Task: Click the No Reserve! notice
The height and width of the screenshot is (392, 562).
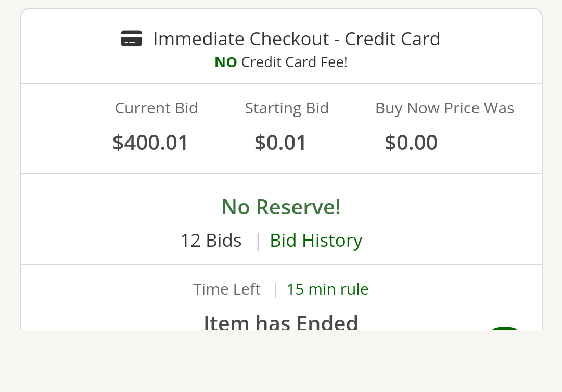Action: point(282,207)
